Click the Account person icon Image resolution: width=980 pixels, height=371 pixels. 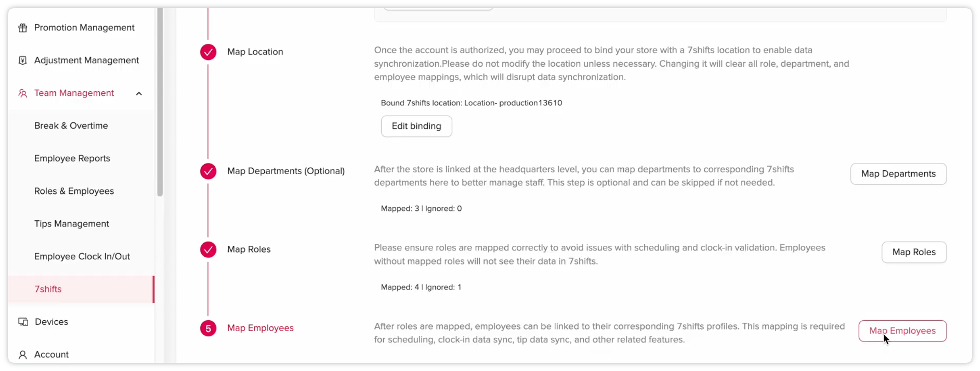point(23,355)
